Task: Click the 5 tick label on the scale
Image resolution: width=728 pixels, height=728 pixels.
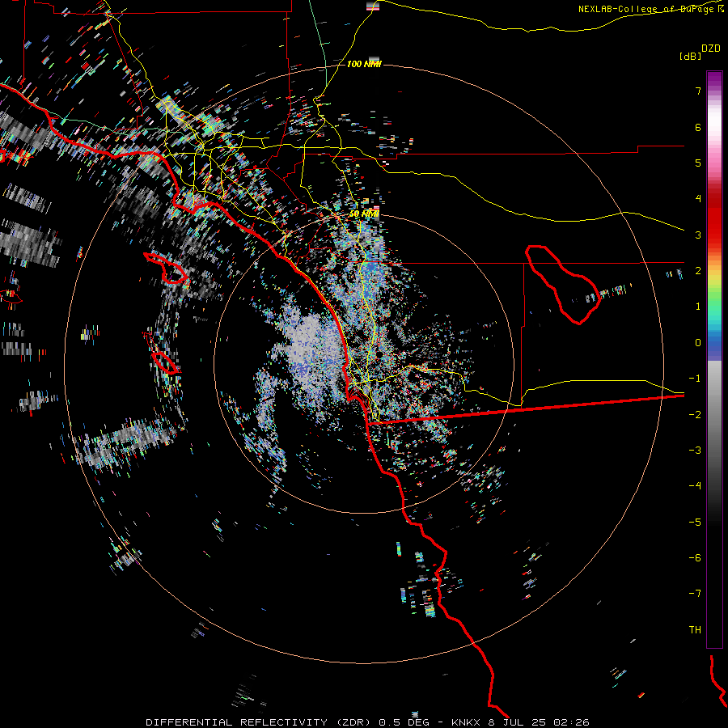Action: pos(698,163)
